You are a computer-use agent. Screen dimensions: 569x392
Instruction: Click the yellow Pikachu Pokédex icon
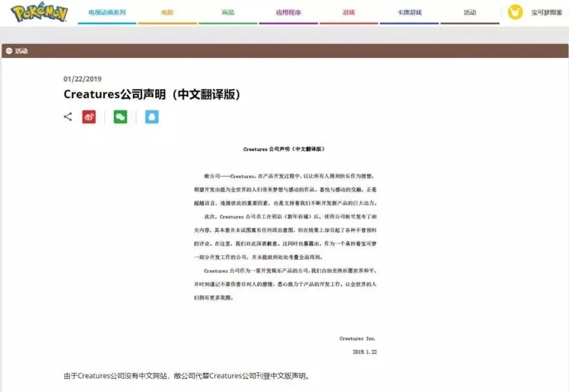click(x=514, y=12)
